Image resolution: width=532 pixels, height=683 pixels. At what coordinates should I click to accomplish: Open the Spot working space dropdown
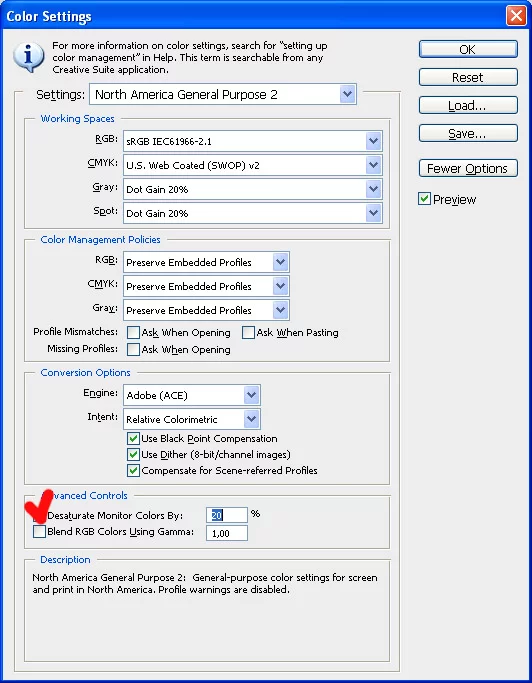pos(253,213)
